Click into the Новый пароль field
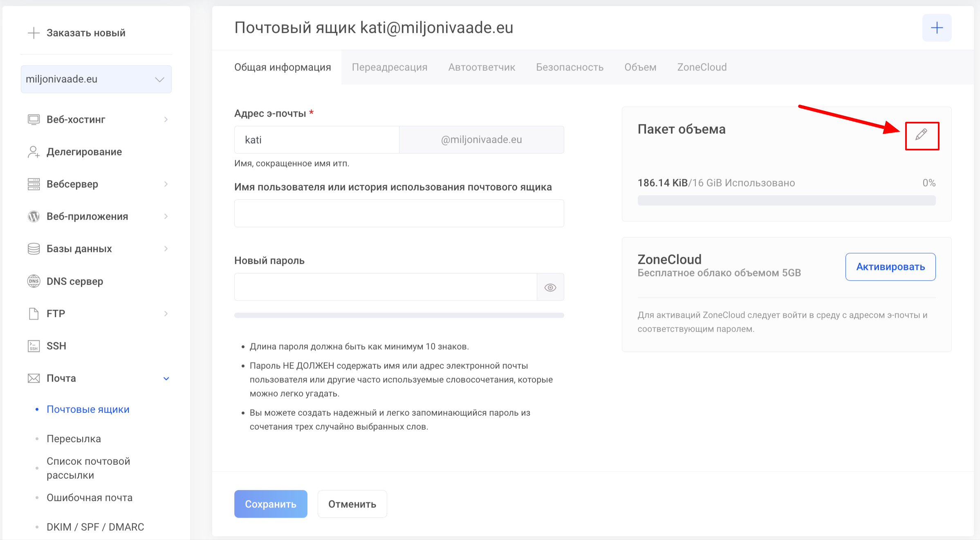The height and width of the screenshot is (540, 980). click(385, 287)
